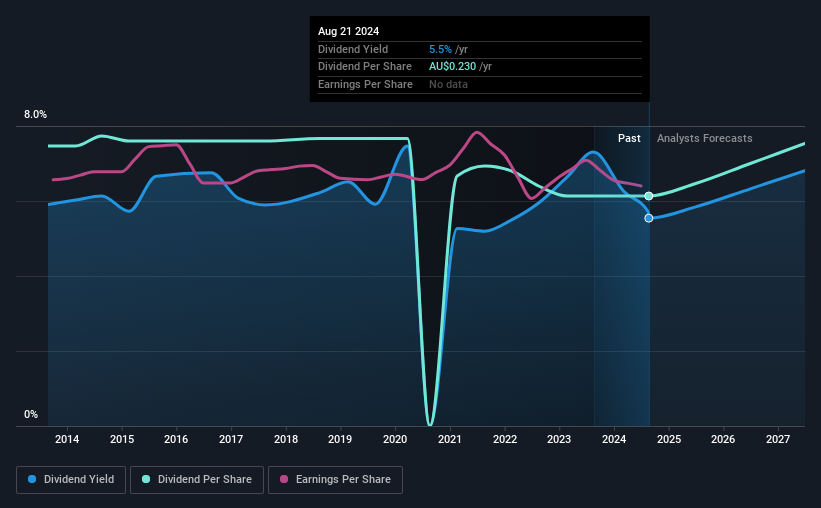Screen dimensions: 821x508
Task: Click the Analysts Forecasts label
Action: coord(705,138)
